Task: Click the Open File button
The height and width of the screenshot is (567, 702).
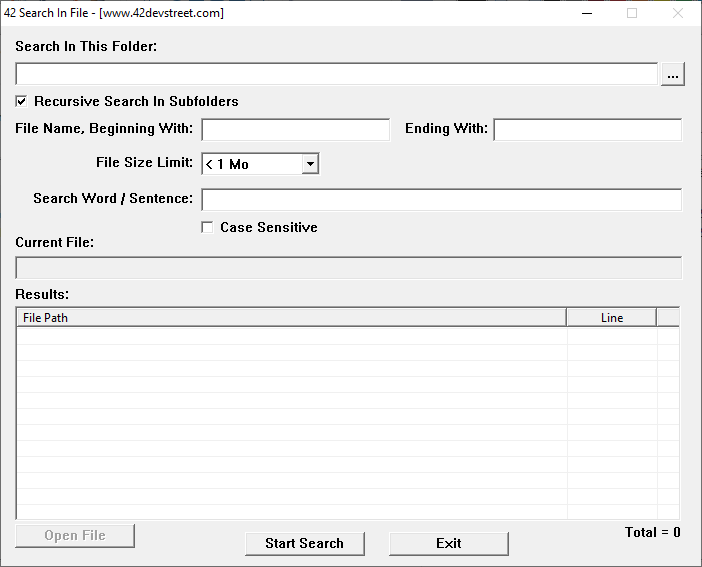Action: (x=75, y=536)
